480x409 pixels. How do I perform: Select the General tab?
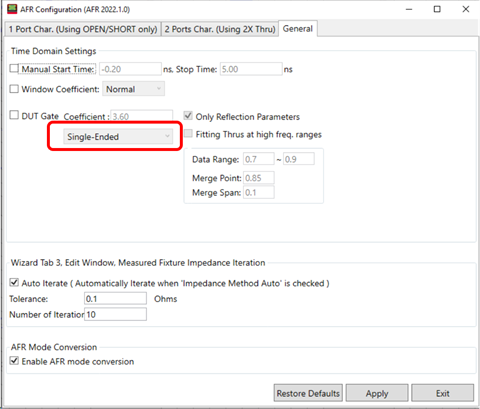click(298, 29)
